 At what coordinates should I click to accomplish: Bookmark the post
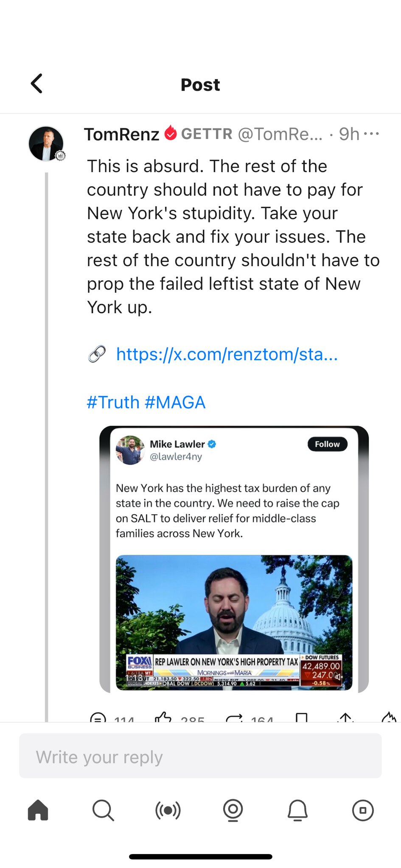click(302, 718)
